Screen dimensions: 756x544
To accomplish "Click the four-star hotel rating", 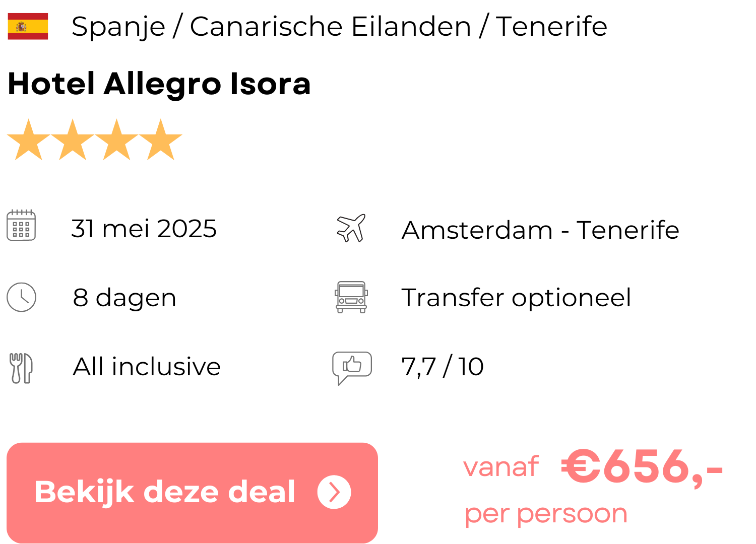I will point(95,140).
